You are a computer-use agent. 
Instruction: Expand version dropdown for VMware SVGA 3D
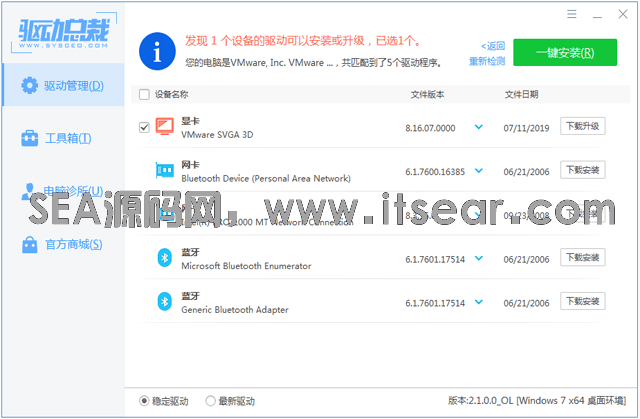click(x=479, y=127)
